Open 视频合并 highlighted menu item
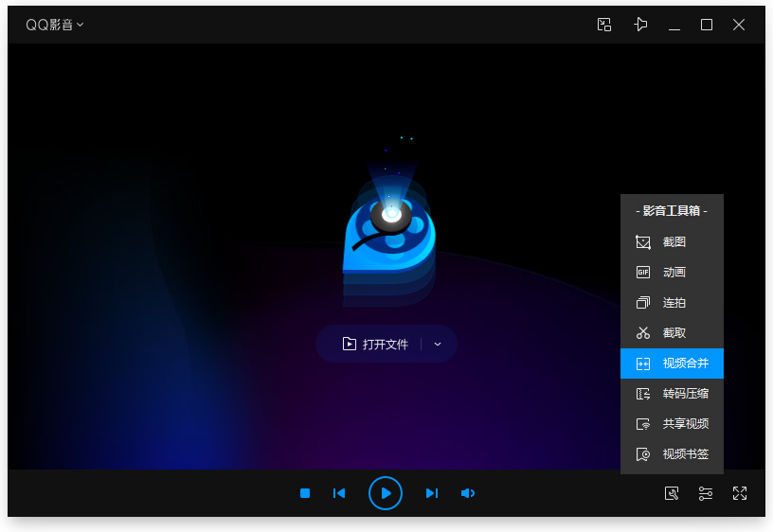The image size is (773, 532). (673, 364)
